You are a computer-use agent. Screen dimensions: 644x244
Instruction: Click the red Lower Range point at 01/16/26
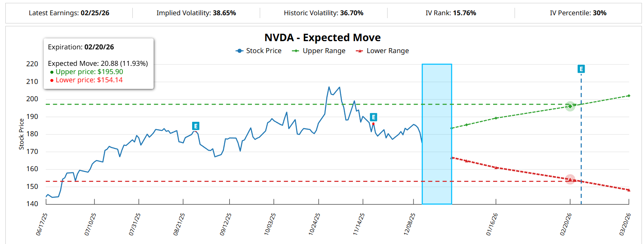(496, 167)
